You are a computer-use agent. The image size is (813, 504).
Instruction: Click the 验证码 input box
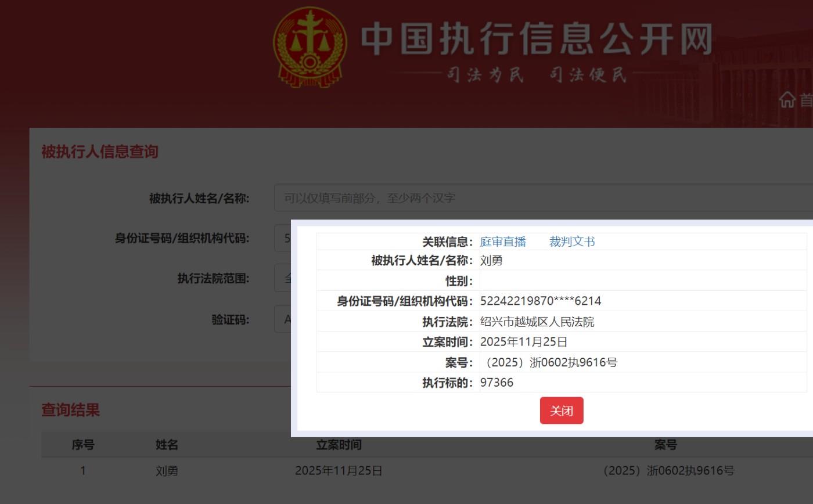282,319
